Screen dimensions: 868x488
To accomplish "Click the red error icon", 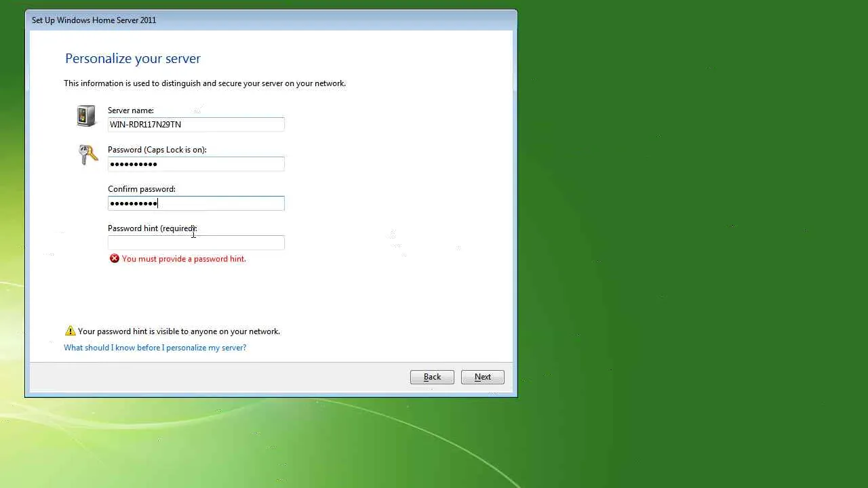I will click(x=115, y=259).
